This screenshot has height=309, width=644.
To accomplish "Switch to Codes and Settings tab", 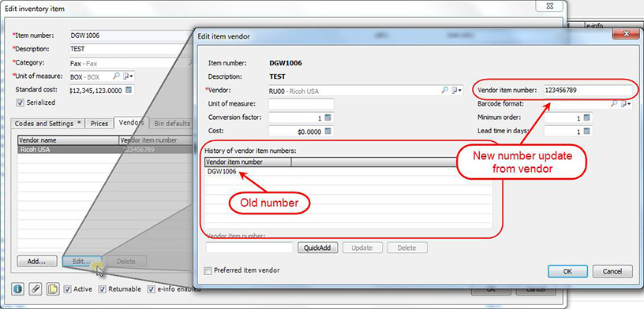I will (x=48, y=123).
